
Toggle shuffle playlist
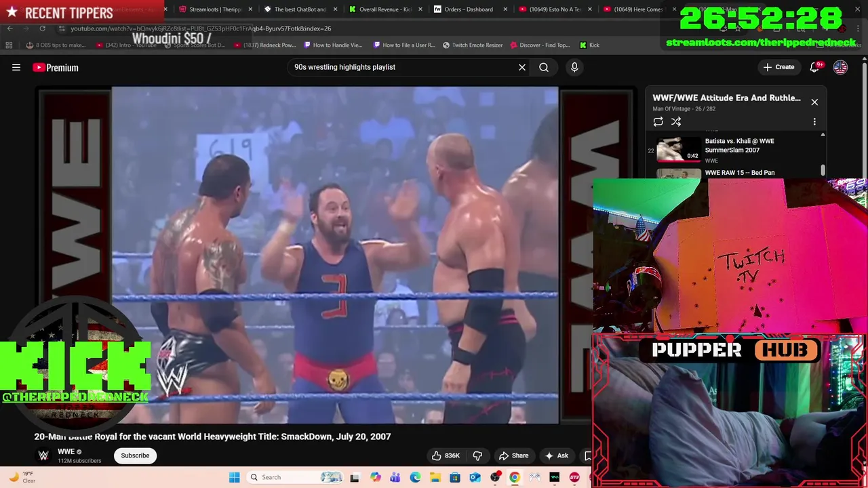[x=676, y=122]
